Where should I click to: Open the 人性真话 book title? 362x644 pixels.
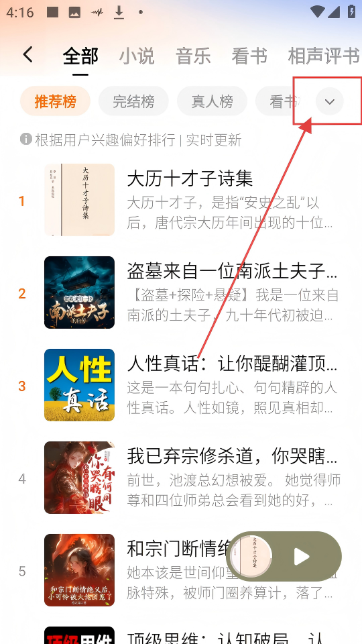coord(233,364)
